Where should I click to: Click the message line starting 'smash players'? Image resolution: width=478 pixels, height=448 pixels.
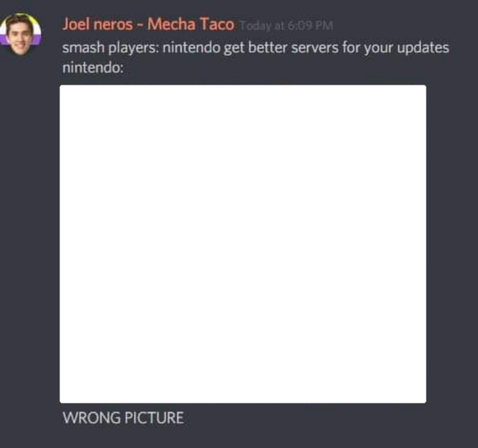[x=256, y=48]
